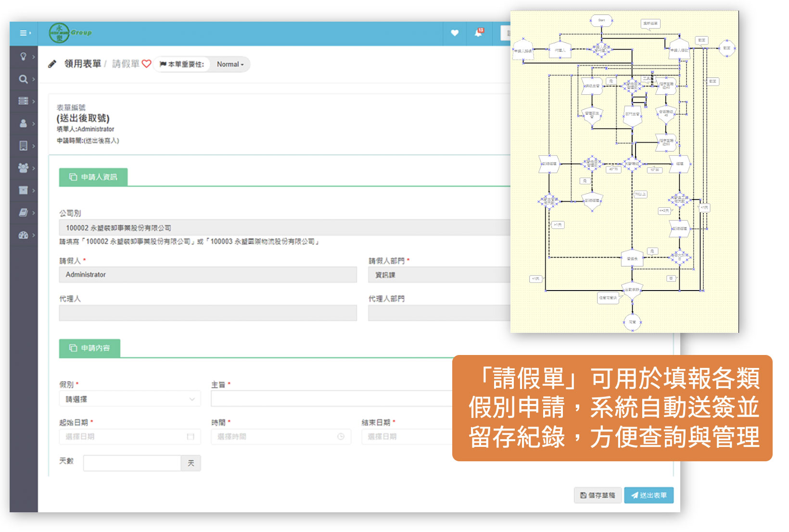Screen dimensions: 789x532
Task: Click 送出表單 submit button
Action: (x=649, y=495)
